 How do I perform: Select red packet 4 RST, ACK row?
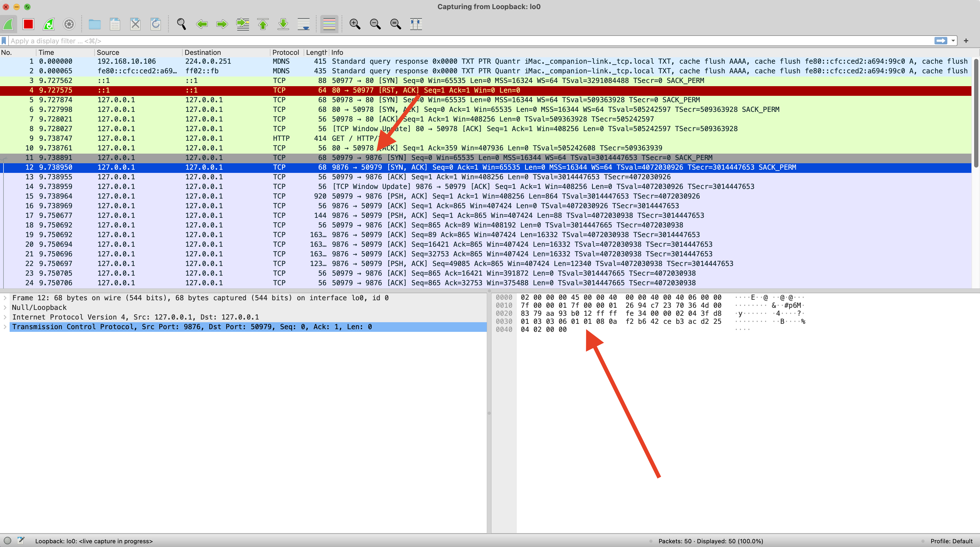click(486, 90)
